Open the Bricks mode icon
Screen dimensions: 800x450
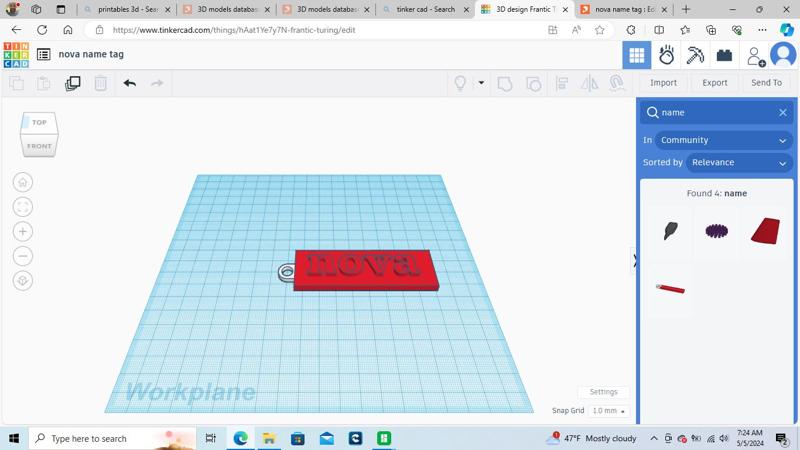click(x=724, y=55)
